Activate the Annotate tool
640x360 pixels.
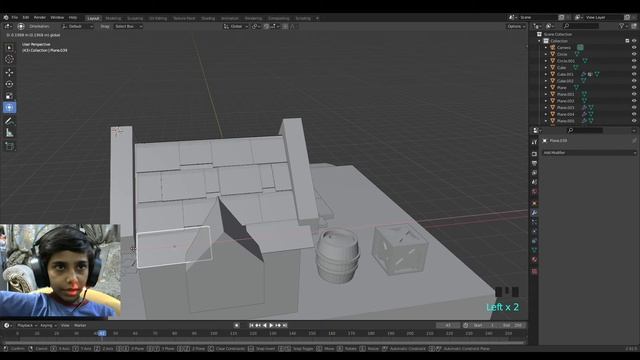pos(9,121)
